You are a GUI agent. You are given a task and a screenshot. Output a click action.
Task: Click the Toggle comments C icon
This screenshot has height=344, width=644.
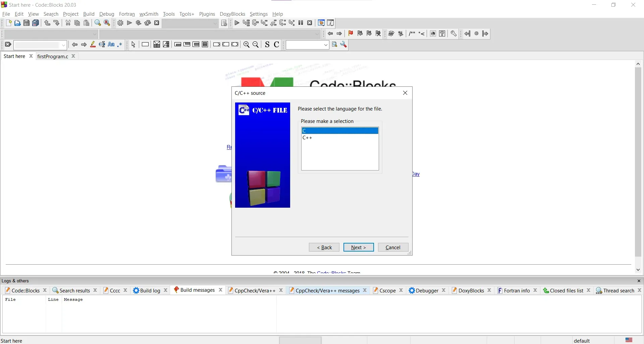tap(277, 45)
